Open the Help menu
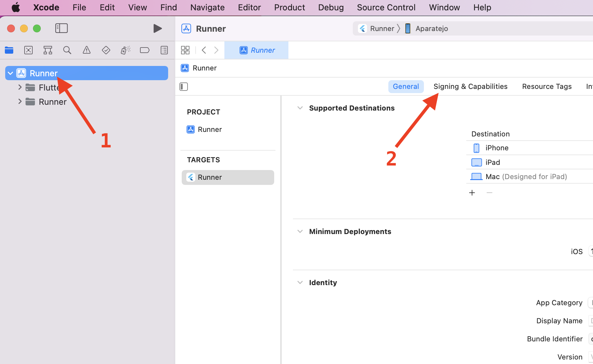The height and width of the screenshot is (364, 593). (482, 7)
